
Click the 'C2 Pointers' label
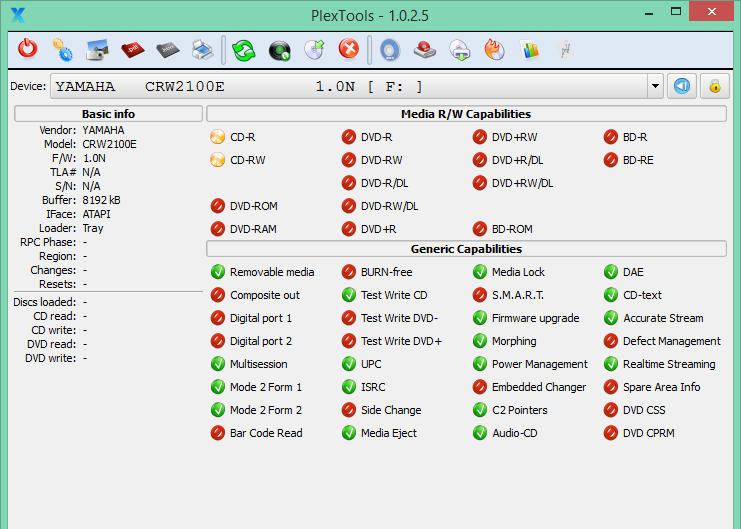[519, 410]
